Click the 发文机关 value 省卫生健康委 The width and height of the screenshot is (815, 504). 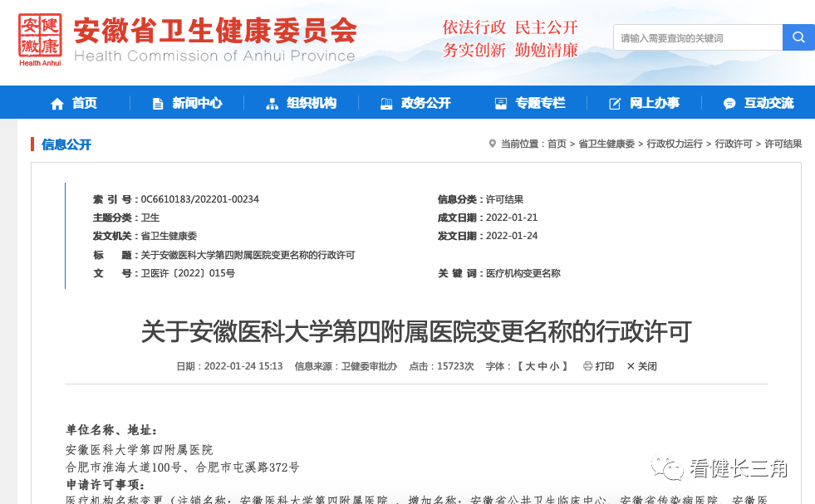pos(169,236)
